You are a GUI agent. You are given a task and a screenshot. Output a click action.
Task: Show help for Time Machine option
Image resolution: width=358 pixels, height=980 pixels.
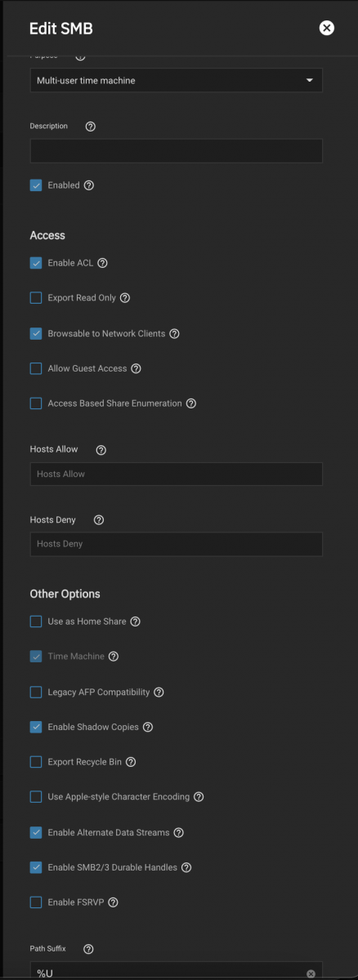tap(114, 657)
